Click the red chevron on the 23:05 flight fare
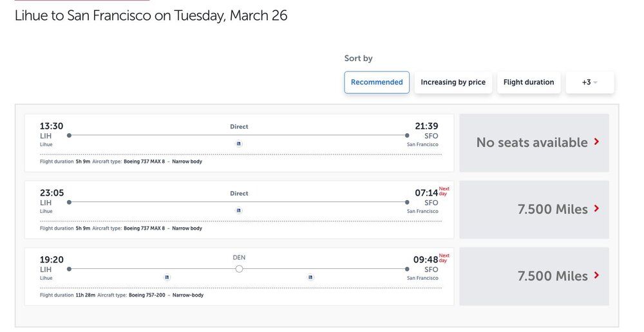 click(597, 208)
